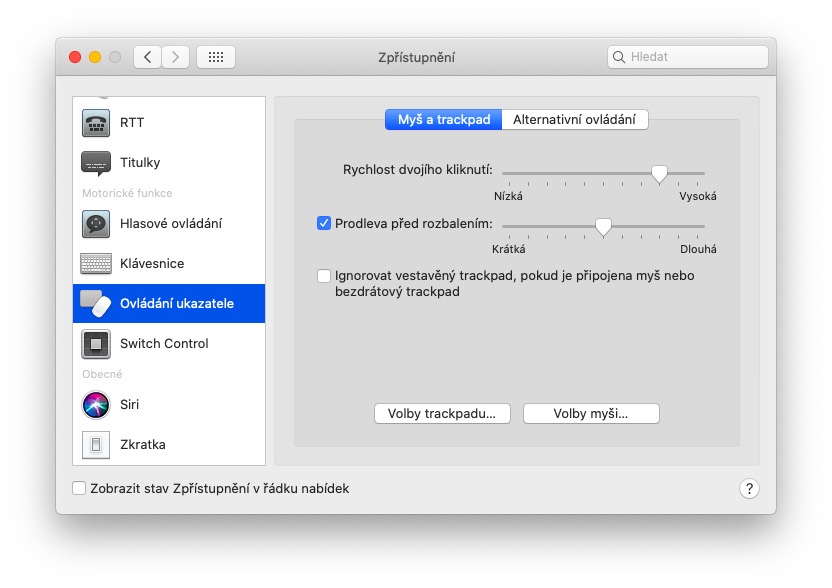This screenshot has width=832, height=588.
Task: Select Zkratka label in the sidebar list
Action: 143,445
